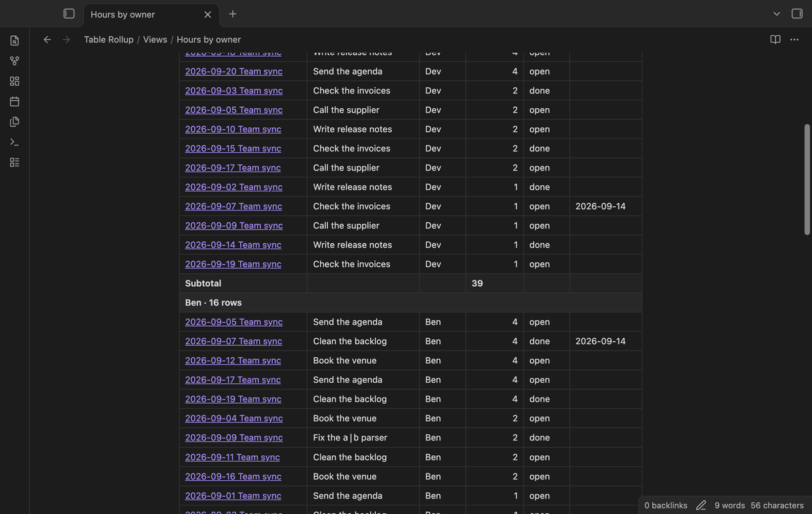Open the 2026-09-12 Team sync link
812x514 pixels.
coord(233,360)
